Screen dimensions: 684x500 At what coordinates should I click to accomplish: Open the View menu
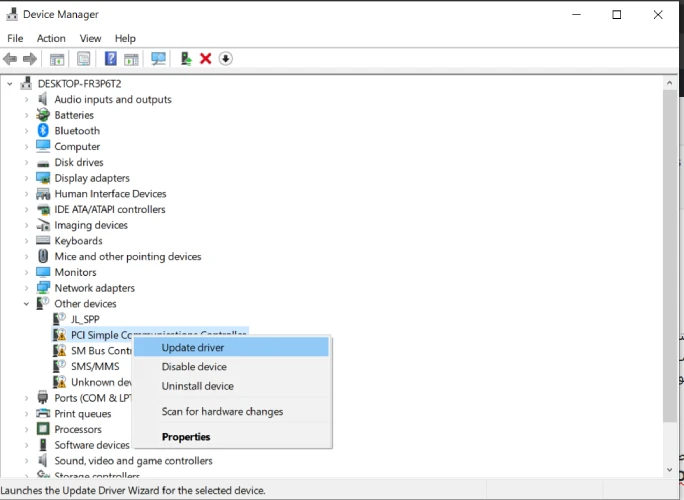pos(90,39)
